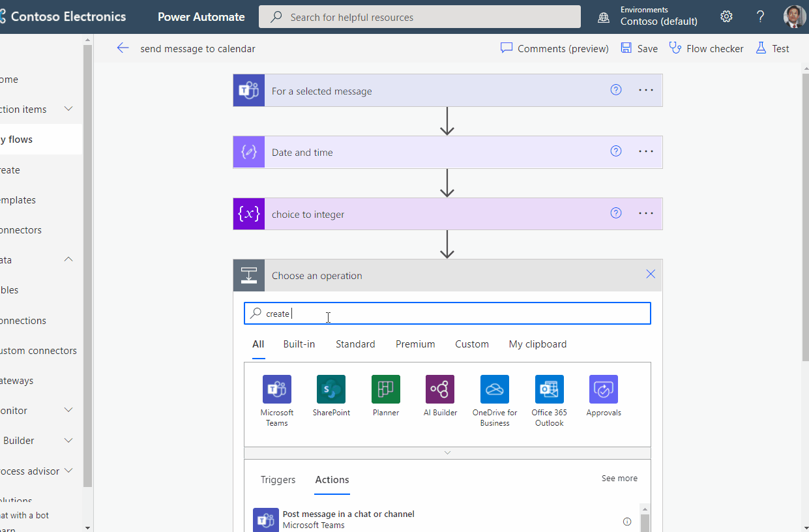This screenshot has height=532, width=809.
Task: Open the Settings gear icon
Action: (x=726, y=17)
